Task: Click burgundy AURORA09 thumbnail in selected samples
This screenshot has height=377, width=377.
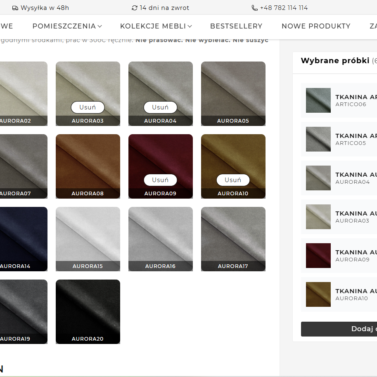Action: [318, 256]
